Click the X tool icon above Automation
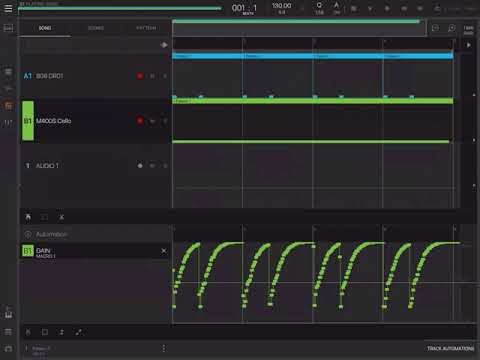This screenshot has height=360, width=480. [x=62, y=217]
